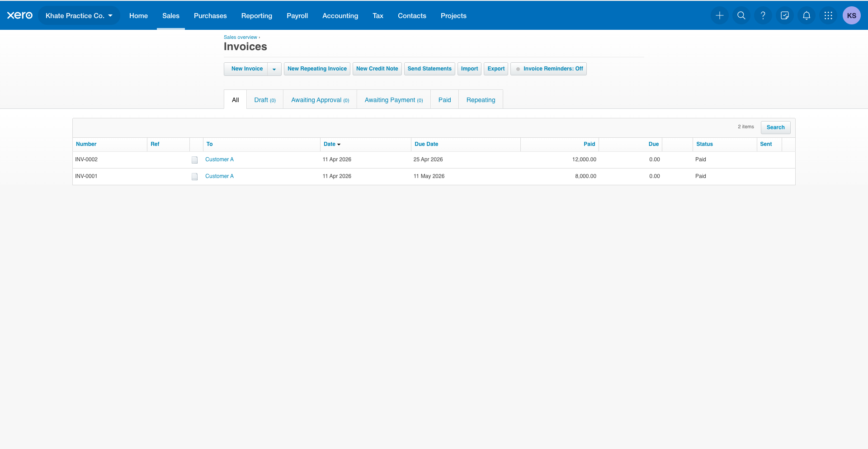Sort by the Status column header

[704, 144]
